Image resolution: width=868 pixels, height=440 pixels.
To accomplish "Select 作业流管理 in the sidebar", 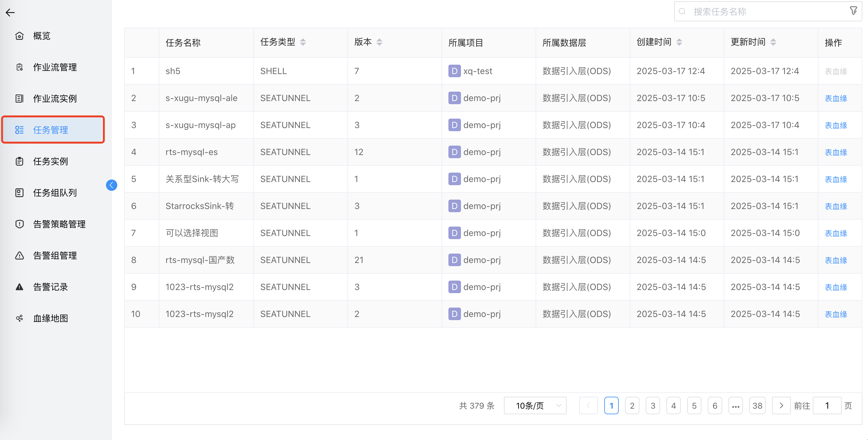I will [x=55, y=67].
